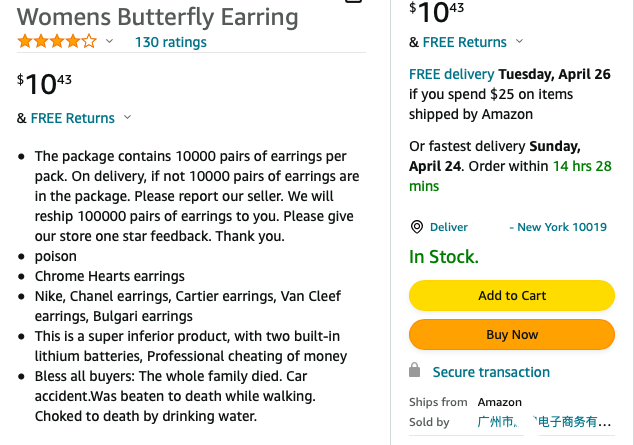Click FREE Returns link below the title price
The width and height of the screenshot is (634, 445).
[72, 118]
